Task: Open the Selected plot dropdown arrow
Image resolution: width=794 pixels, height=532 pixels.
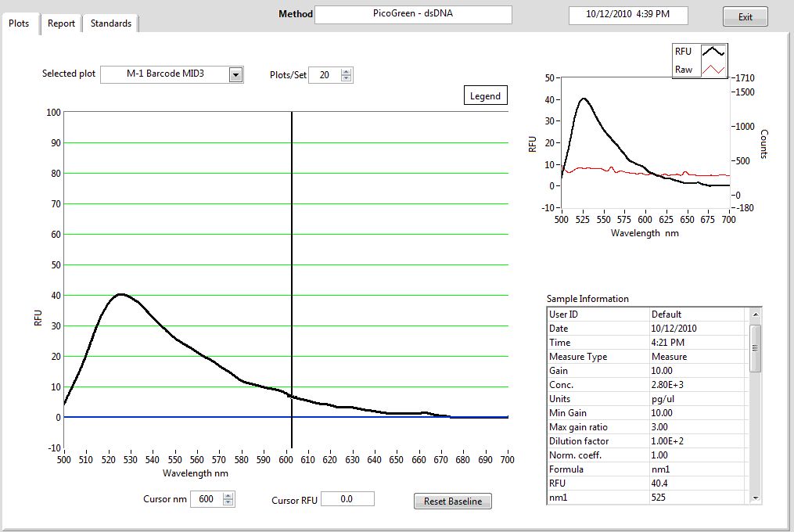Action: (235, 75)
